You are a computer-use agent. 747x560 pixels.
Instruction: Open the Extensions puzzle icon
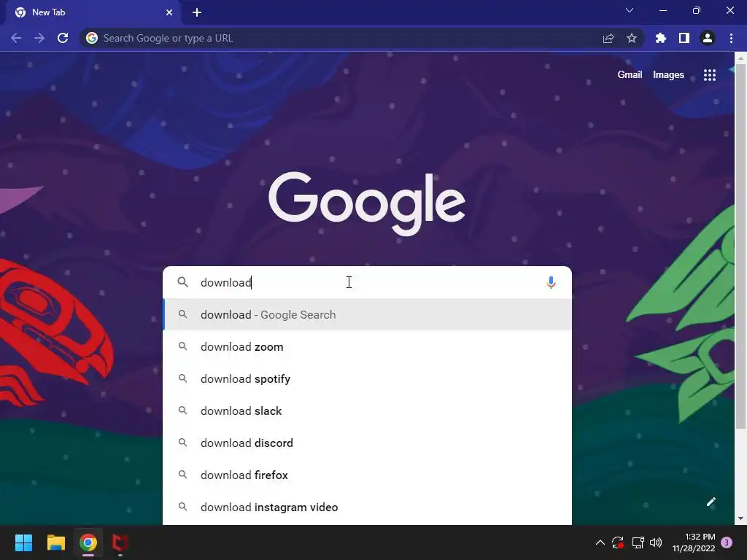pyautogui.click(x=660, y=38)
